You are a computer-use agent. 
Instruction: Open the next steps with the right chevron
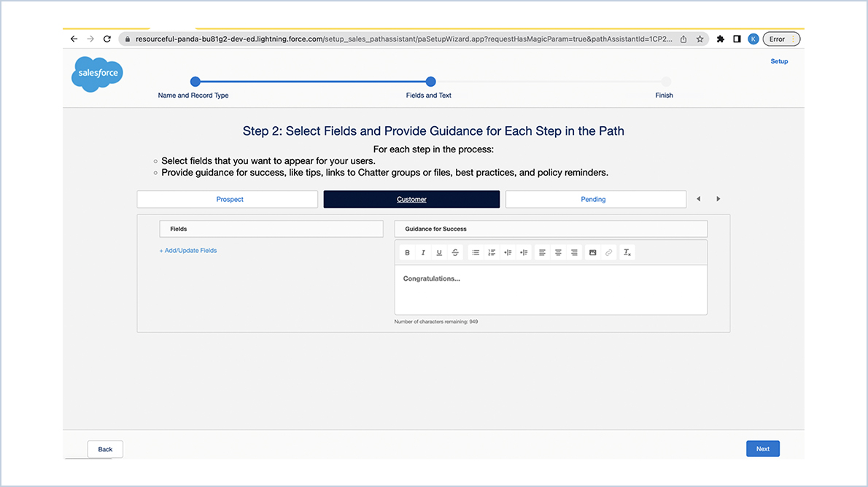[718, 198]
